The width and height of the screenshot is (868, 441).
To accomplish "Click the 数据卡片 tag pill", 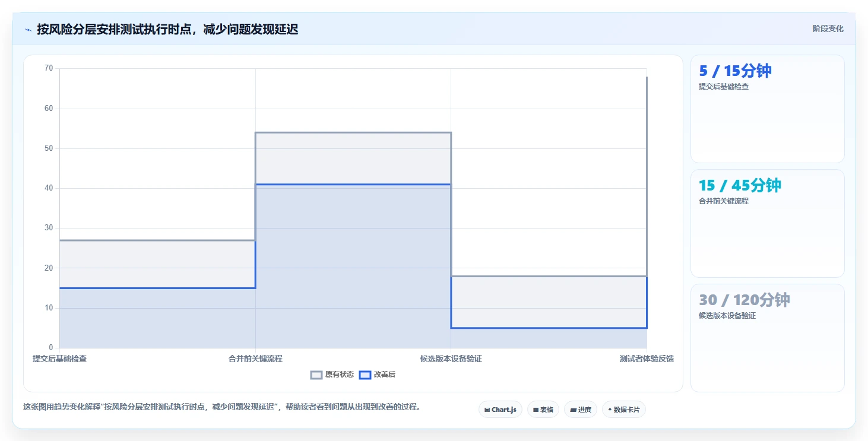I will (624, 410).
